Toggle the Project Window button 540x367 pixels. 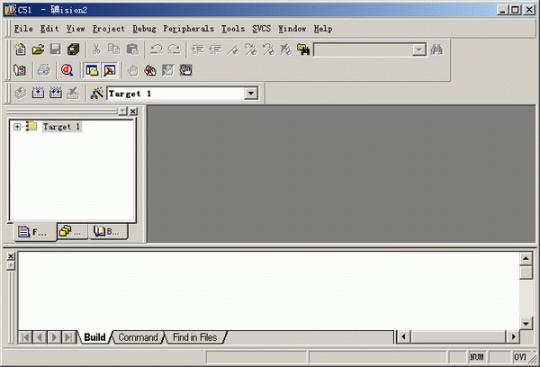92,71
